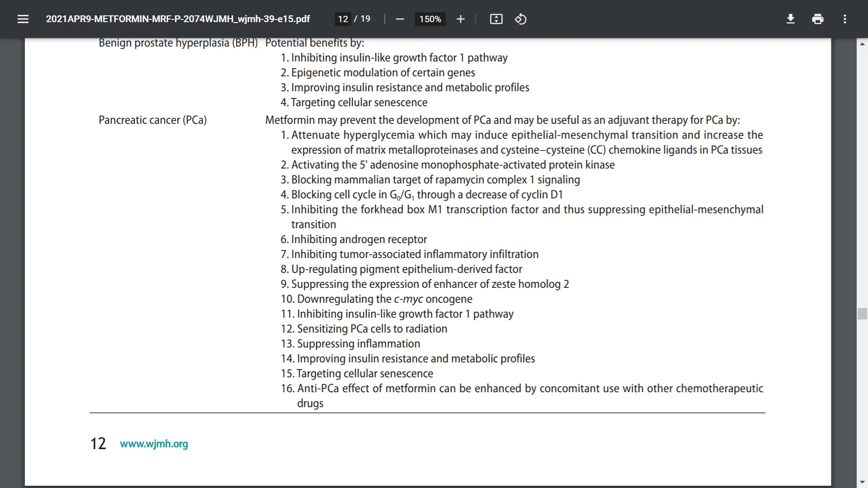This screenshot has height=488, width=868.
Task: Click 'Suppressing the expression of enhancer' line
Action: (425, 284)
